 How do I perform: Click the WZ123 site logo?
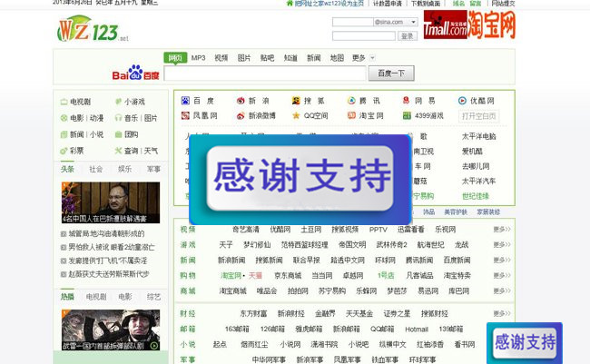[93, 29]
